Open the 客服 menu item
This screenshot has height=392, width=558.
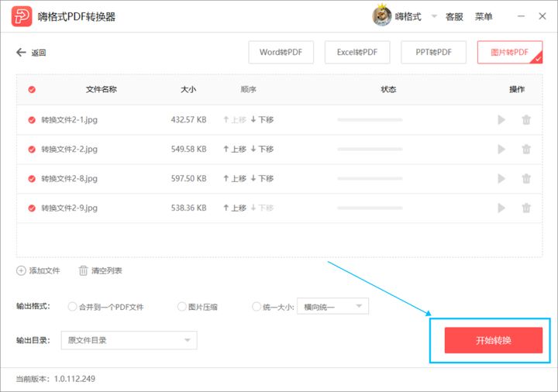tap(454, 17)
